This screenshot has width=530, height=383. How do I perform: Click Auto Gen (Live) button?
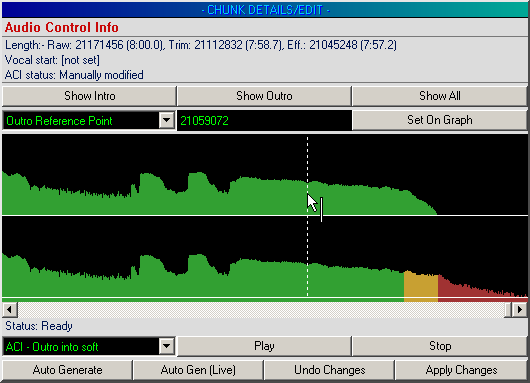198,370
